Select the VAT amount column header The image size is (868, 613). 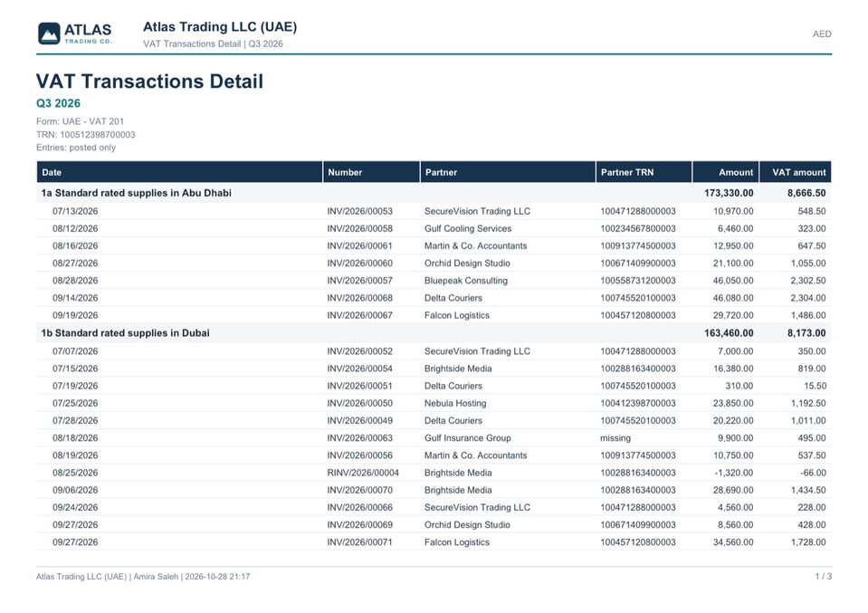click(x=796, y=172)
